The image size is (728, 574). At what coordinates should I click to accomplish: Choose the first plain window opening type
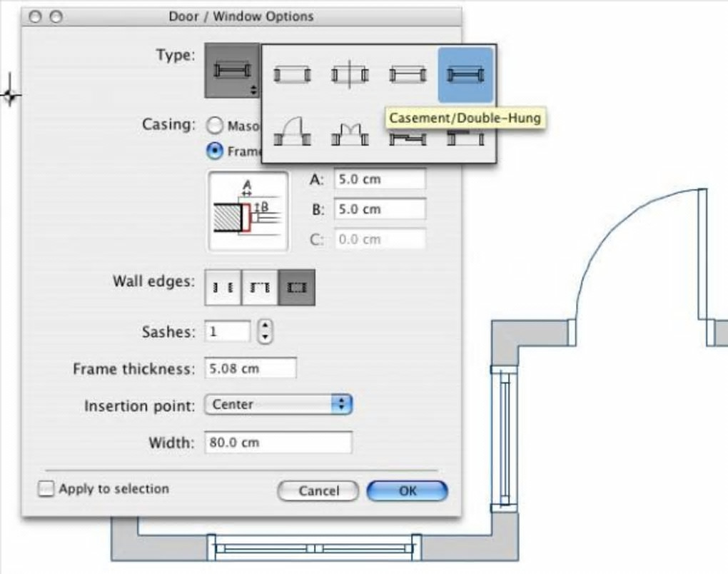[x=292, y=74]
